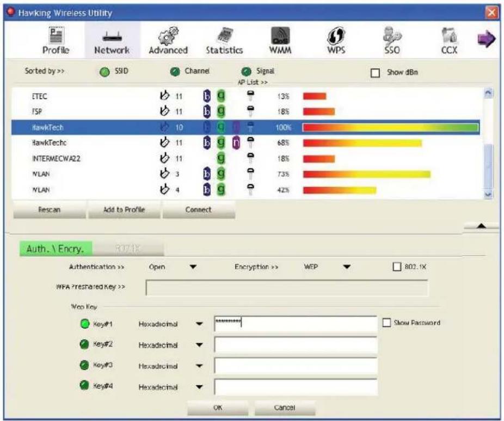Click HawkTech 100% signal strength bar
Viewport: 504px width, 421px height.
[391, 127]
